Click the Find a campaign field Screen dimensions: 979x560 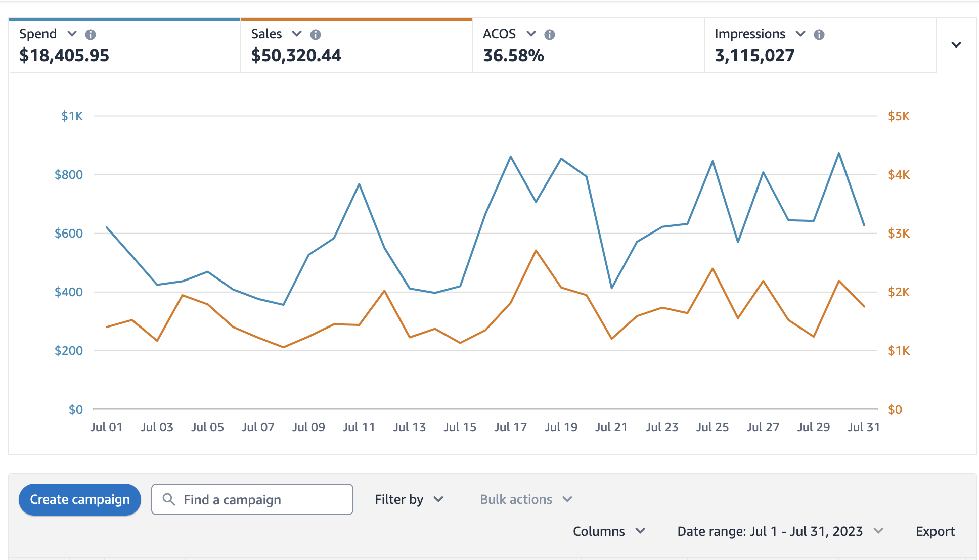point(253,499)
